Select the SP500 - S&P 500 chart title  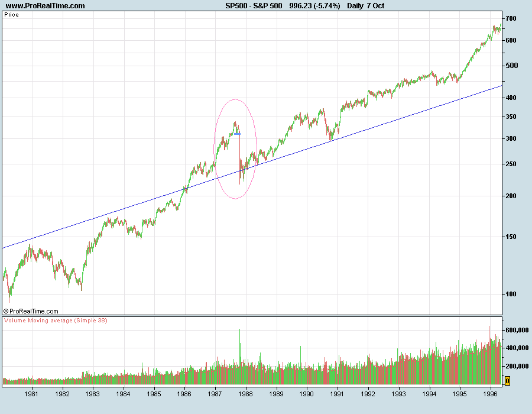click(x=254, y=6)
